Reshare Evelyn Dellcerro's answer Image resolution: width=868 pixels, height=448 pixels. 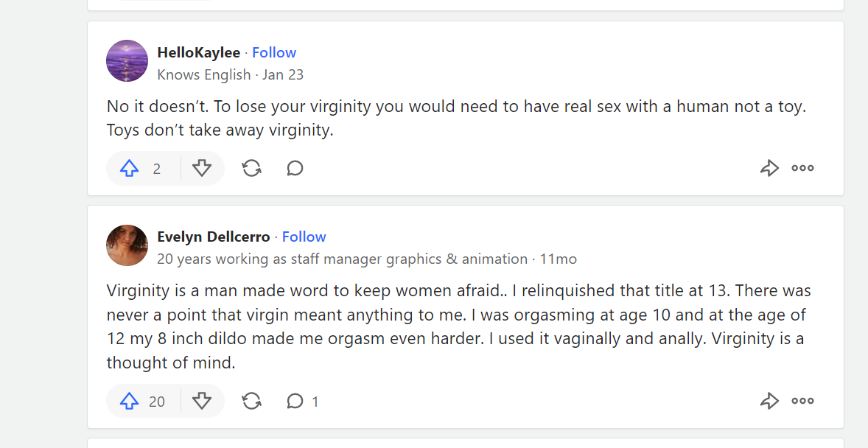click(251, 401)
